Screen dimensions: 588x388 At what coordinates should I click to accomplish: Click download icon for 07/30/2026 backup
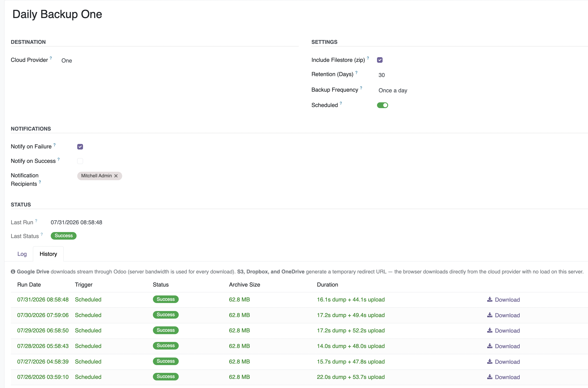click(489, 315)
